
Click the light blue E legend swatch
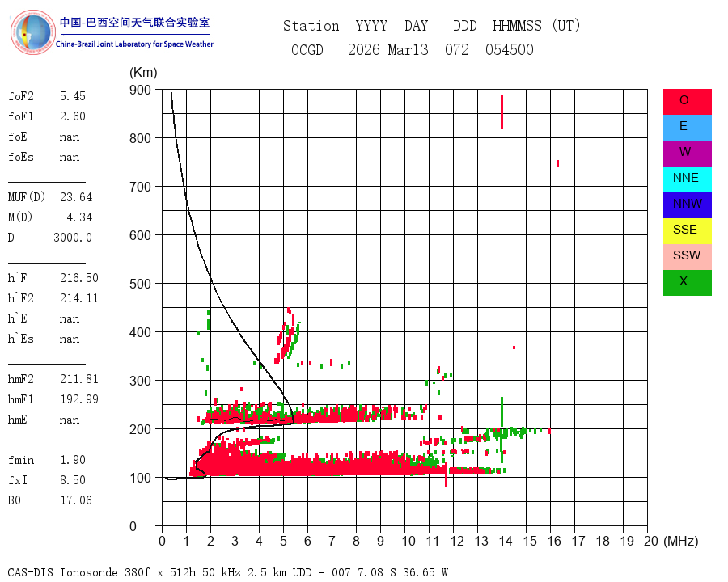coord(687,127)
